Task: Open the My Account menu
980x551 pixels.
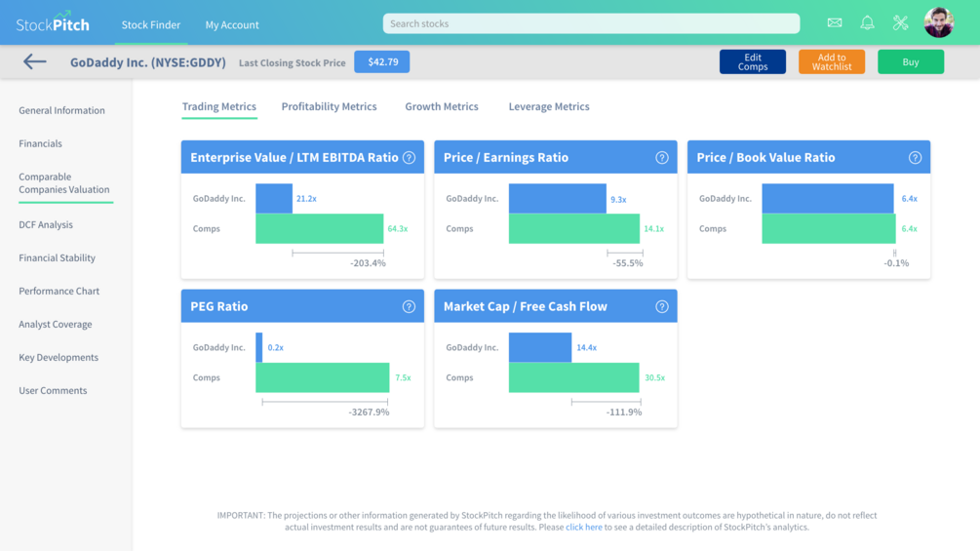Action: click(x=232, y=25)
